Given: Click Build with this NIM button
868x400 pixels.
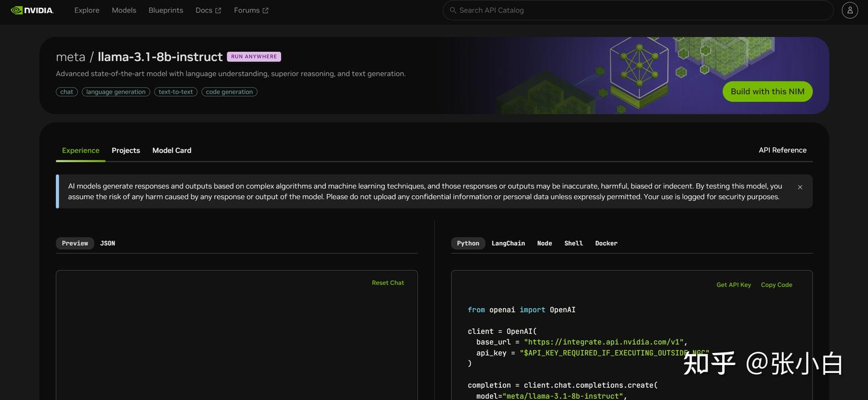Looking at the screenshot, I should [x=767, y=92].
